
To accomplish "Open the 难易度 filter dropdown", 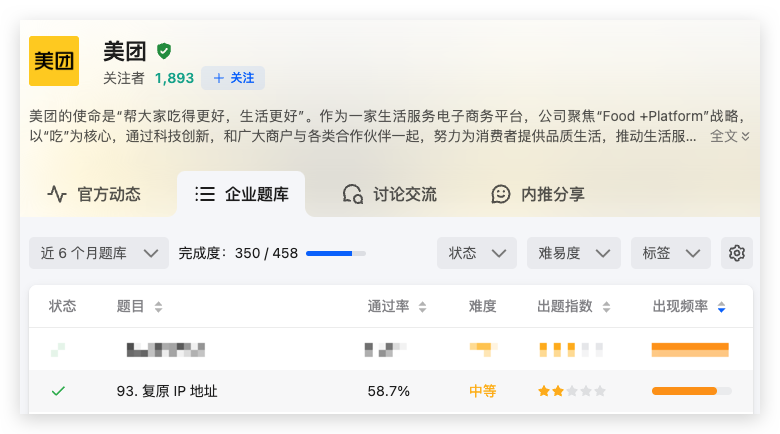I will coord(574,253).
